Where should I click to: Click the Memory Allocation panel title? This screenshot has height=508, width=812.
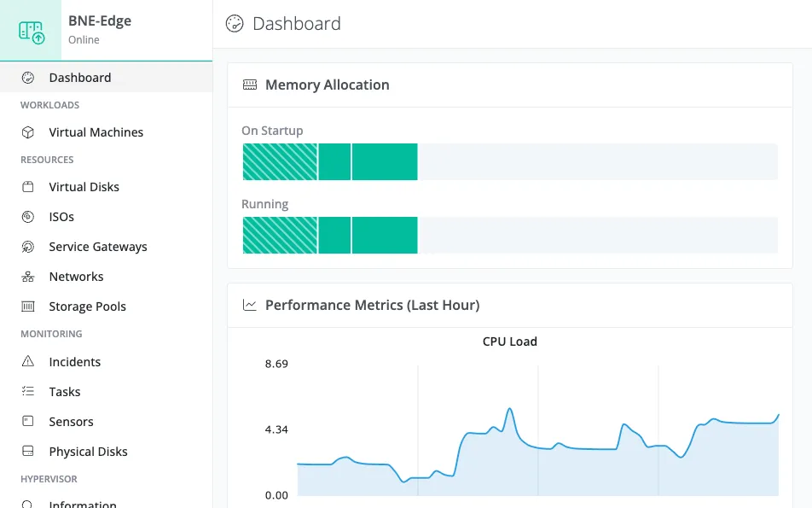click(328, 85)
